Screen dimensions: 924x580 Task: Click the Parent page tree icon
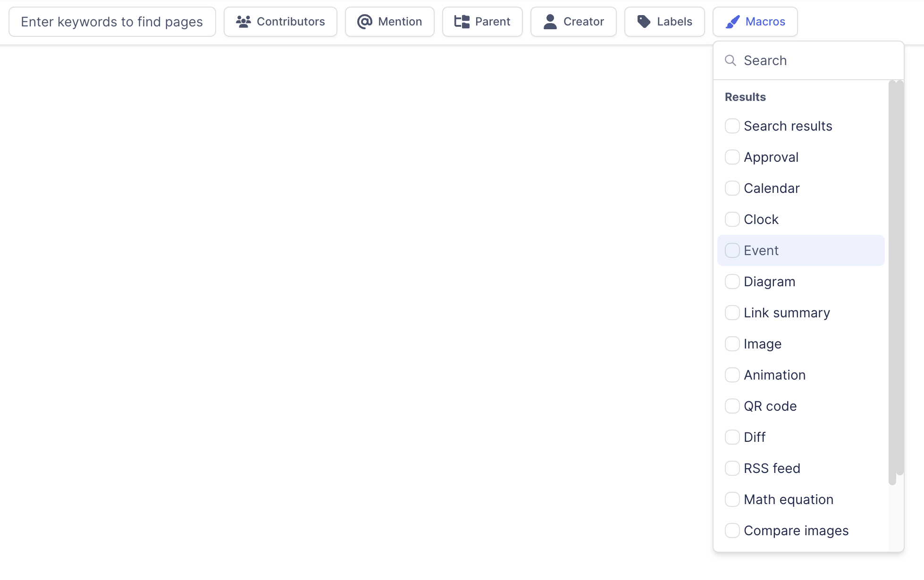(x=462, y=21)
